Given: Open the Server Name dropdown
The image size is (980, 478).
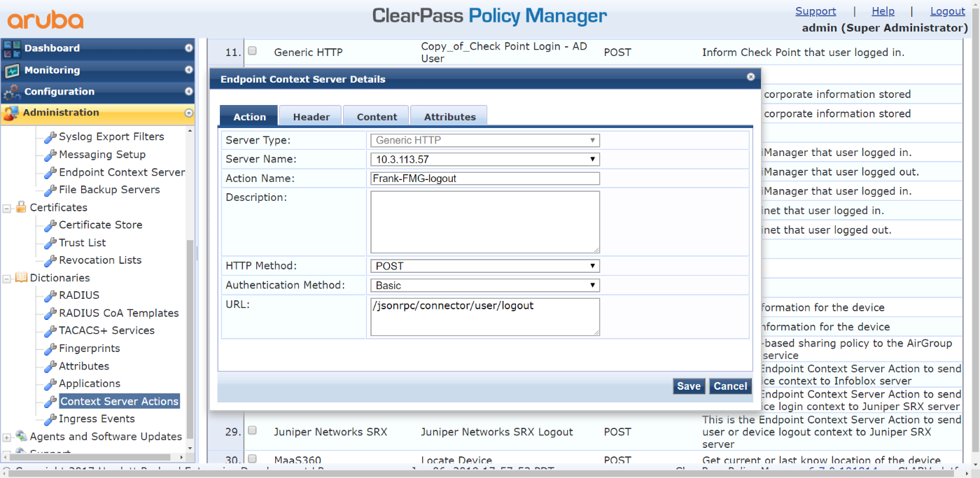Looking at the screenshot, I should coord(484,160).
